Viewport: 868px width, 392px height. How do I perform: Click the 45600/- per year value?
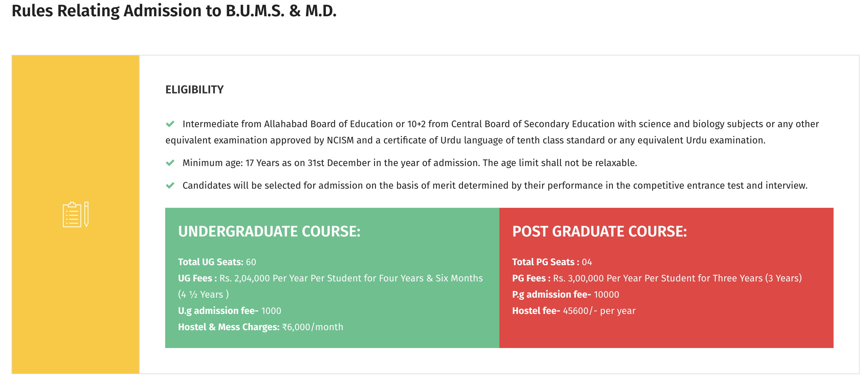click(599, 310)
